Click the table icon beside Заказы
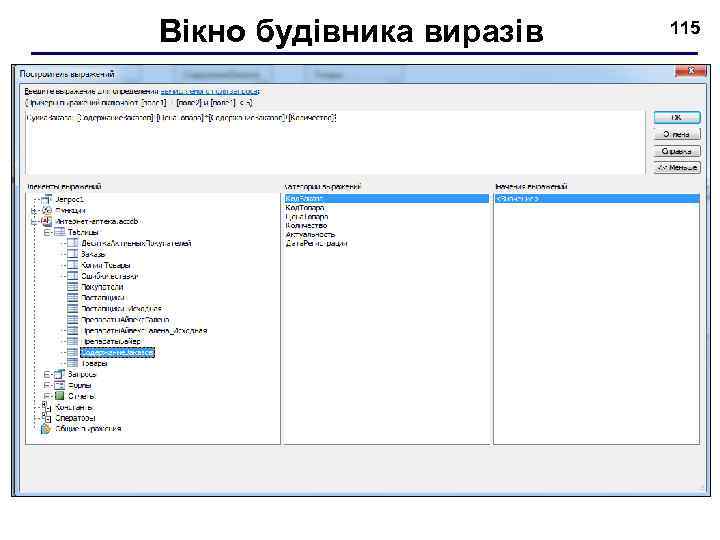The width and height of the screenshot is (720, 540). point(73,254)
